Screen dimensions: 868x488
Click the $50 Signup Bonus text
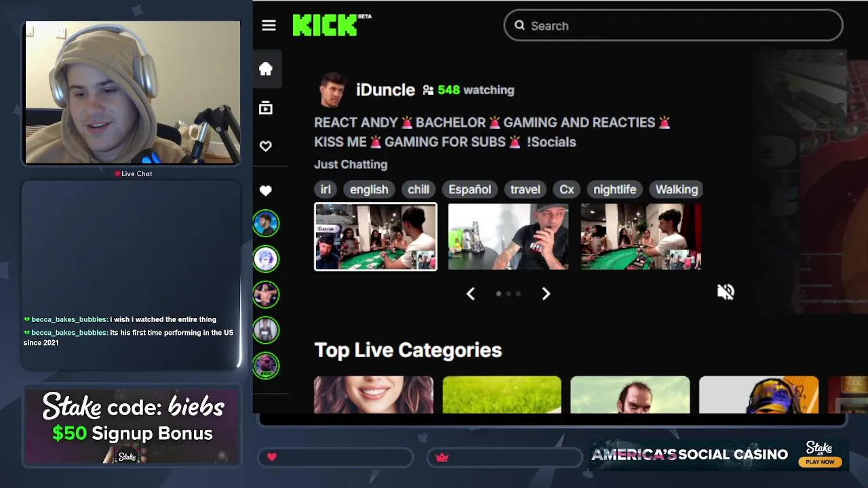click(132, 433)
